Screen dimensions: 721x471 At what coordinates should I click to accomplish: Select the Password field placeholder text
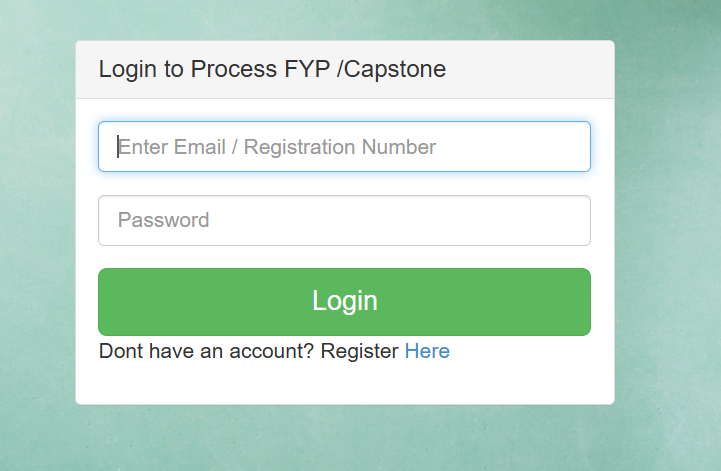coord(164,220)
